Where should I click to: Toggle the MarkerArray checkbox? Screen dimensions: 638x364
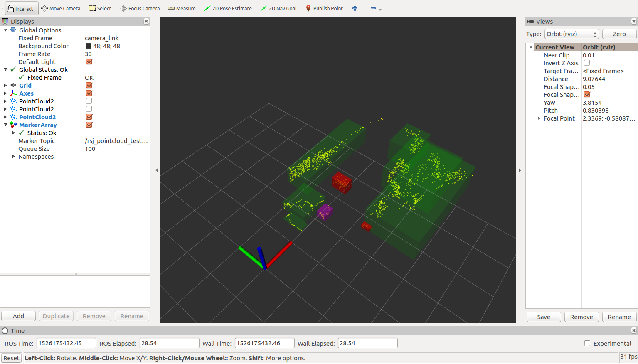point(89,125)
